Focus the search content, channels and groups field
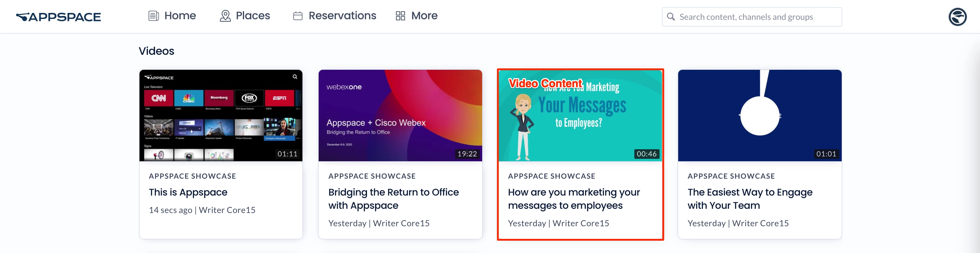Screen dimensions: 980x253 point(752,17)
